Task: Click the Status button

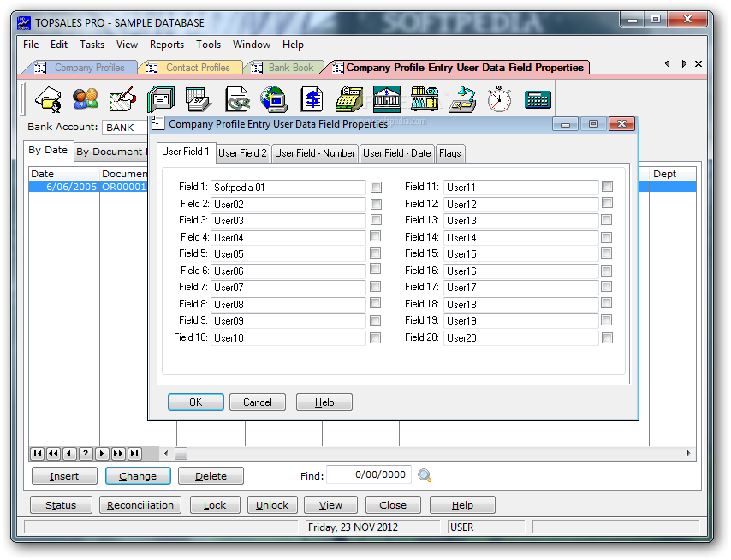Action: [x=61, y=505]
